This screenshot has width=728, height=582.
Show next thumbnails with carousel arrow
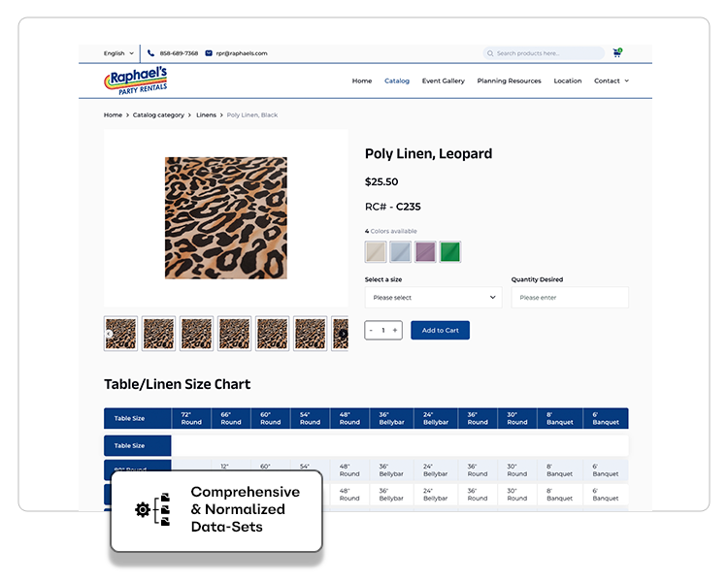pyautogui.click(x=343, y=334)
